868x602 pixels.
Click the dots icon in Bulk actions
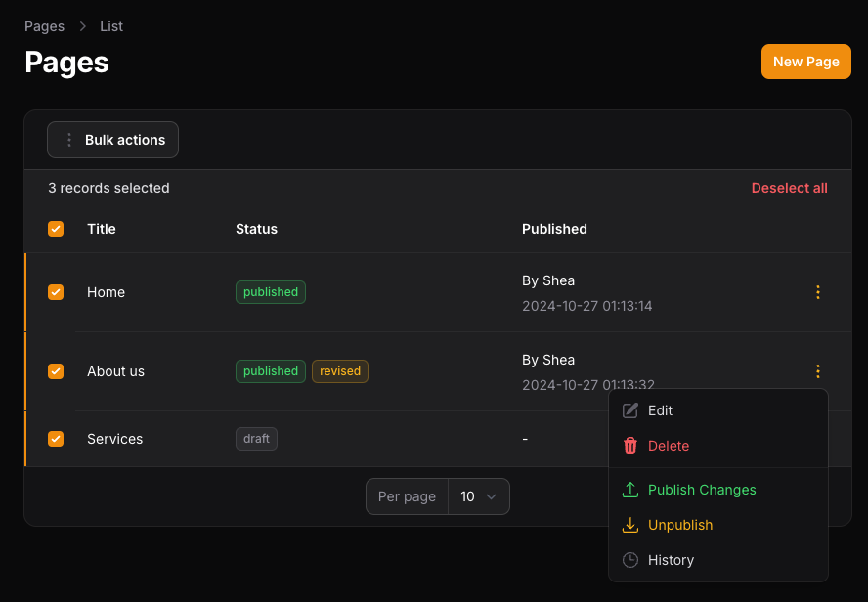coord(69,140)
